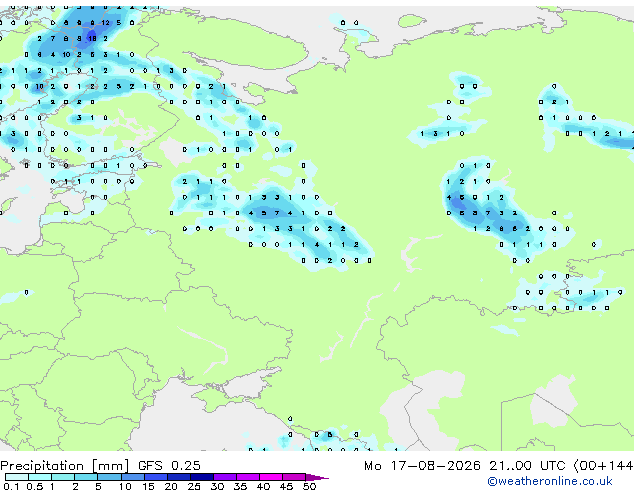
Task: Click the '(00+144' forecast offset text
Action: coord(603,466)
